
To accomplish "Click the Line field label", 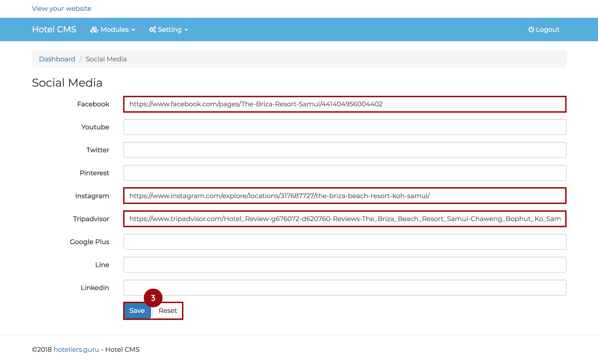I will (x=102, y=265).
